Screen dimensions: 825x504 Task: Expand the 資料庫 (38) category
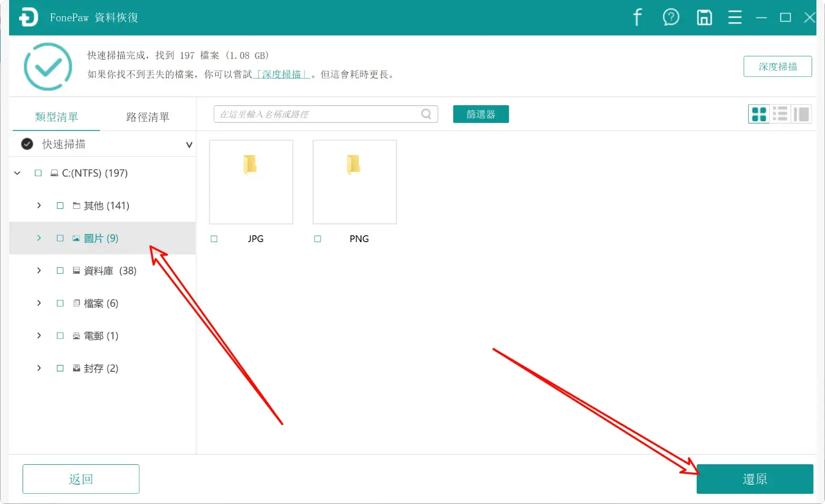pyautogui.click(x=38, y=271)
